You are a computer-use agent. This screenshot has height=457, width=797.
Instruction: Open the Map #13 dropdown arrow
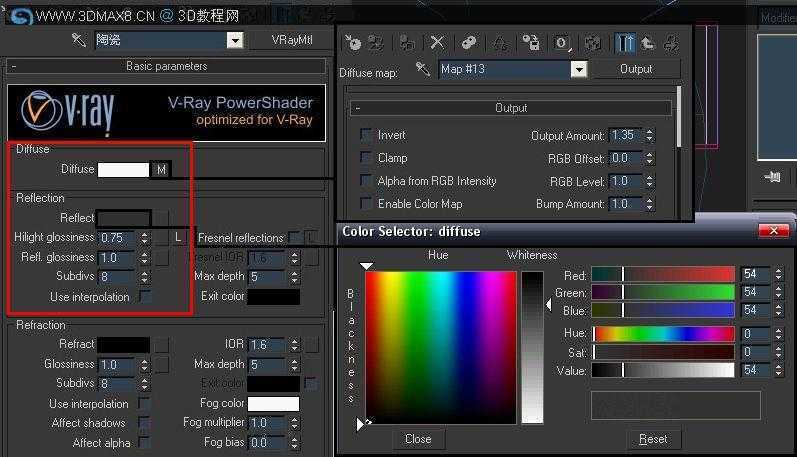point(579,69)
